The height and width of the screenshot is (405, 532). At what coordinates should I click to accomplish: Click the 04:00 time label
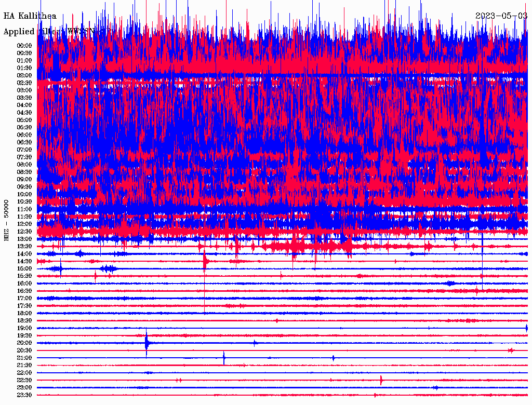(24, 105)
